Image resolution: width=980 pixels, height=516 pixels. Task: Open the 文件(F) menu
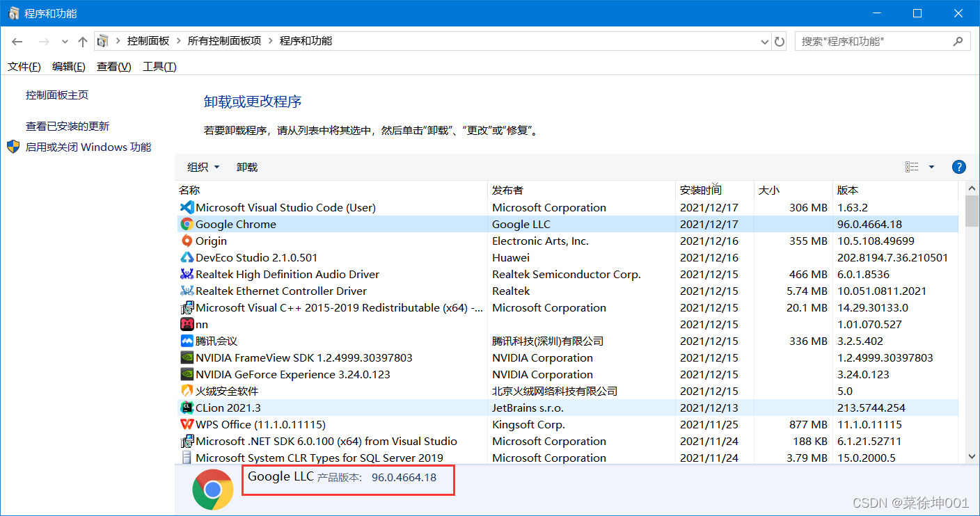(x=24, y=67)
